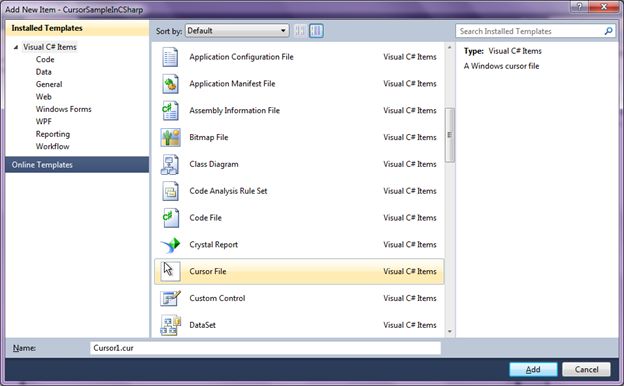Select the 'Code Analysis Rule Set' label

[x=228, y=191]
